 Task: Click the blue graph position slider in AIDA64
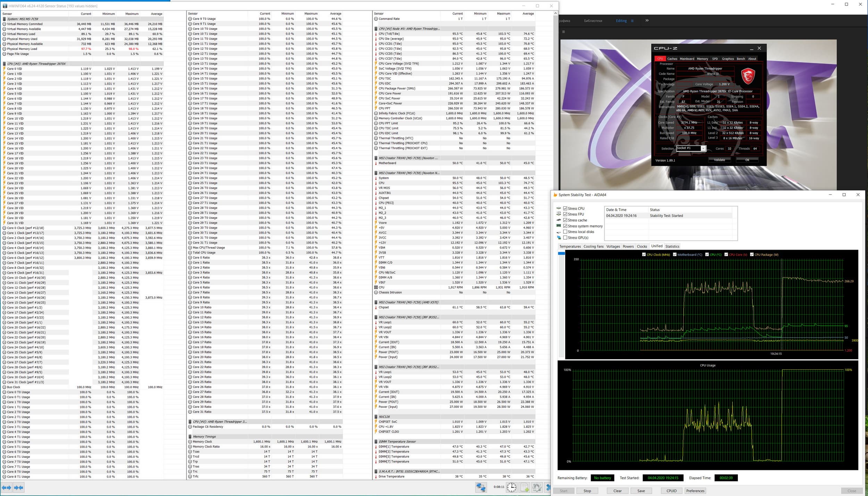[x=561, y=254]
